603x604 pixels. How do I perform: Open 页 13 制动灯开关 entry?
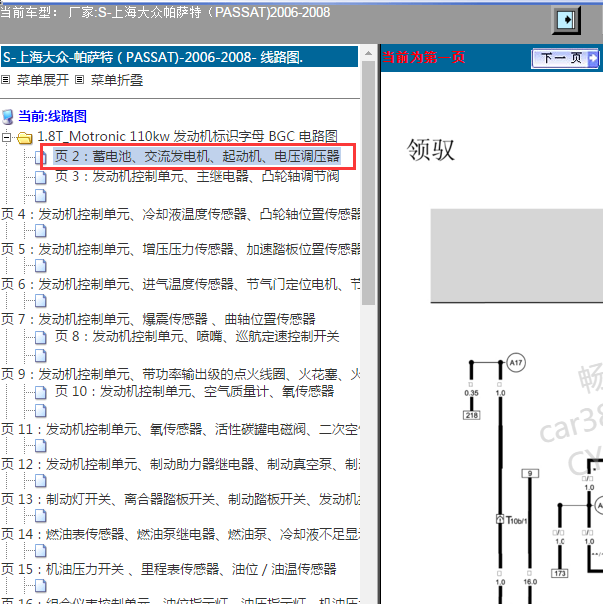pyautogui.click(x=180, y=499)
